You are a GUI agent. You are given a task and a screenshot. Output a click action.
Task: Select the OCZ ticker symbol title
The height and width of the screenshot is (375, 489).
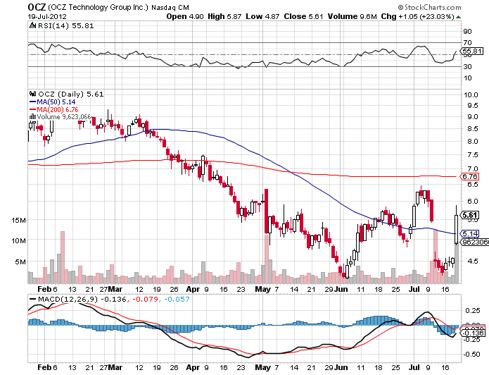pyautogui.click(x=37, y=7)
